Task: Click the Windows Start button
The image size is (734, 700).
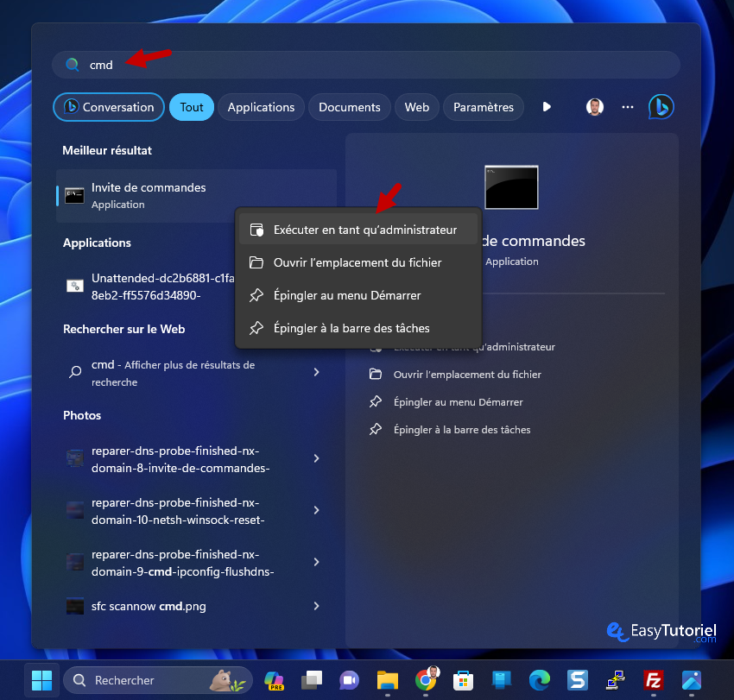Action: tap(41, 680)
